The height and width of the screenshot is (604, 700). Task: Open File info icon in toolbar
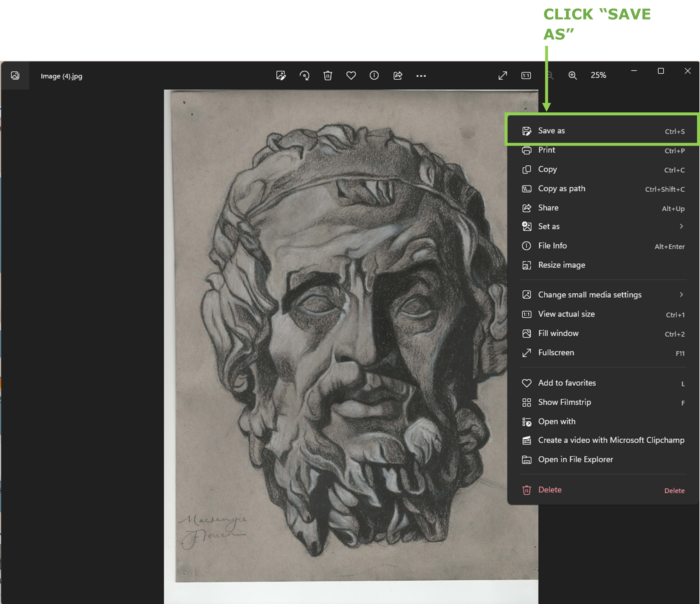[x=374, y=75]
